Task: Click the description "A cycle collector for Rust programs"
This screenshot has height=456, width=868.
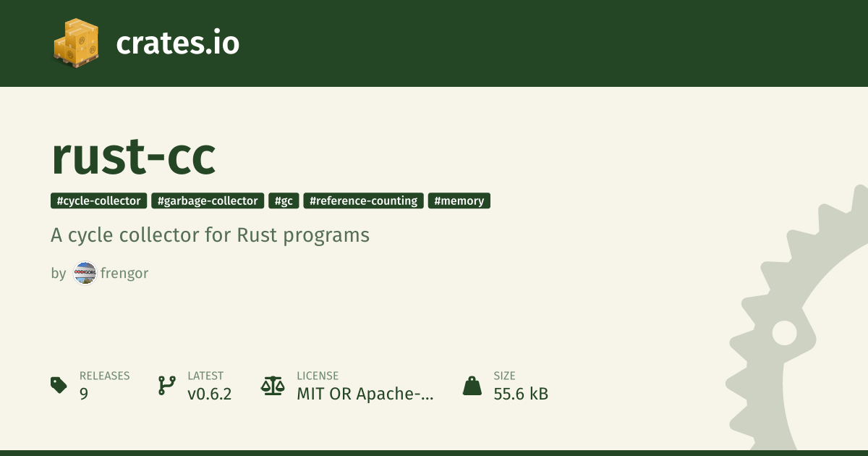Action: coord(210,235)
